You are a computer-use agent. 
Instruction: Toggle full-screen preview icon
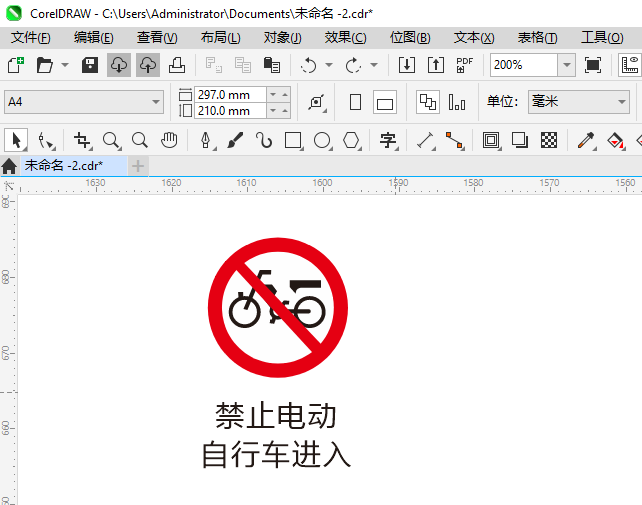pos(593,65)
